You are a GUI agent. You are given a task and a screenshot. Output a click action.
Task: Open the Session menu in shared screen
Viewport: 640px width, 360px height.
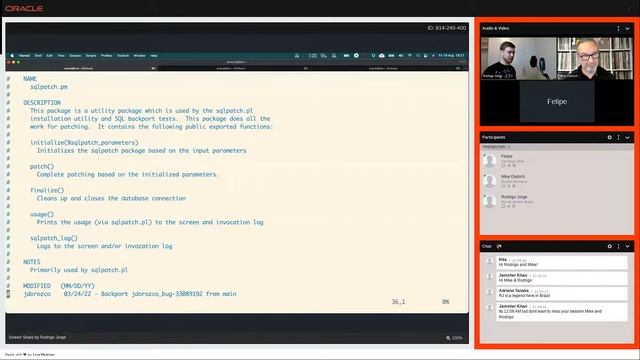click(75, 56)
